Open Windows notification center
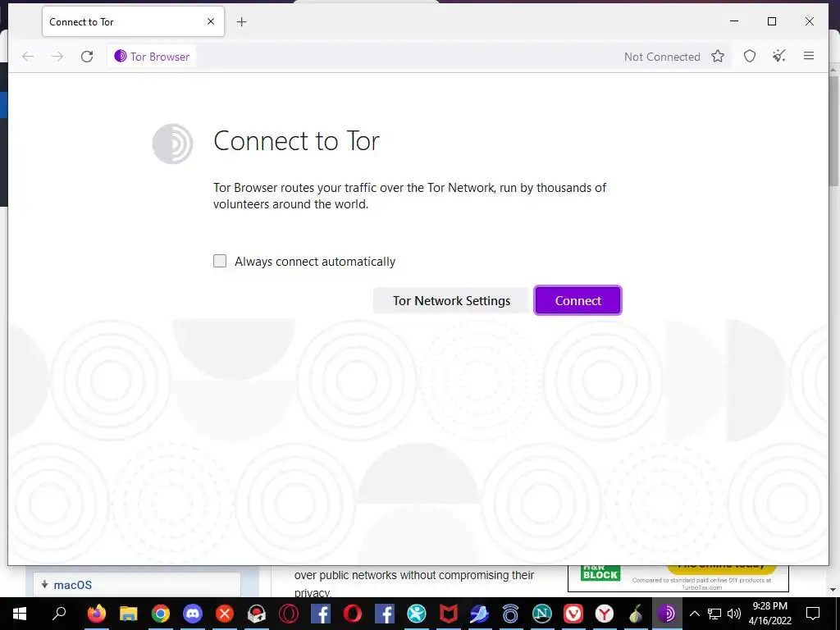The height and width of the screenshot is (630, 840). click(x=813, y=614)
